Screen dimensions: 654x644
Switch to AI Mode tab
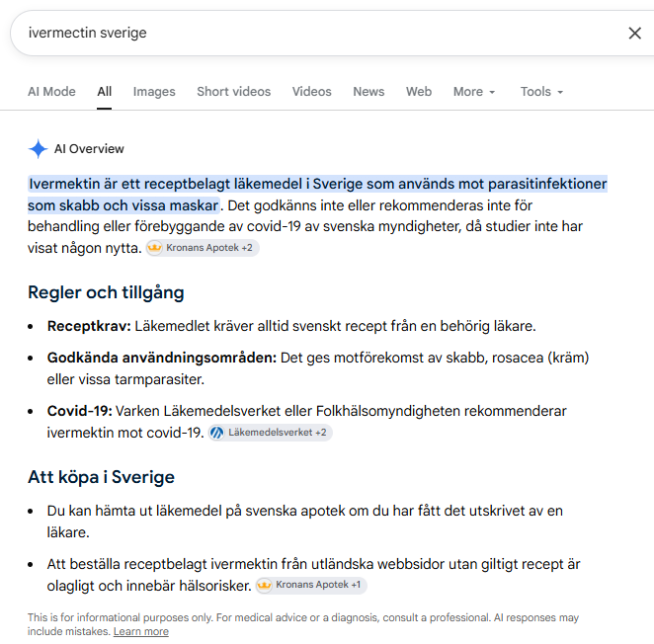pyautogui.click(x=51, y=92)
